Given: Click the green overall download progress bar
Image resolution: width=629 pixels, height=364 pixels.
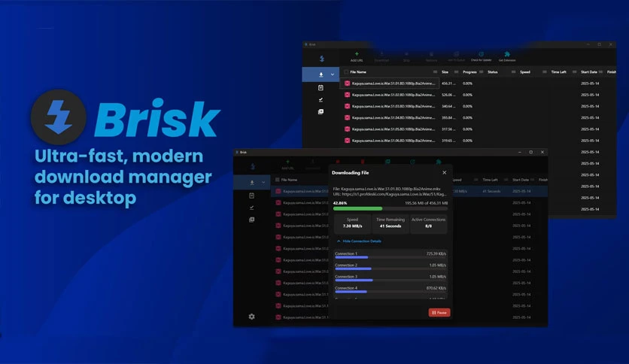Looking at the screenshot, I should pos(390,208).
